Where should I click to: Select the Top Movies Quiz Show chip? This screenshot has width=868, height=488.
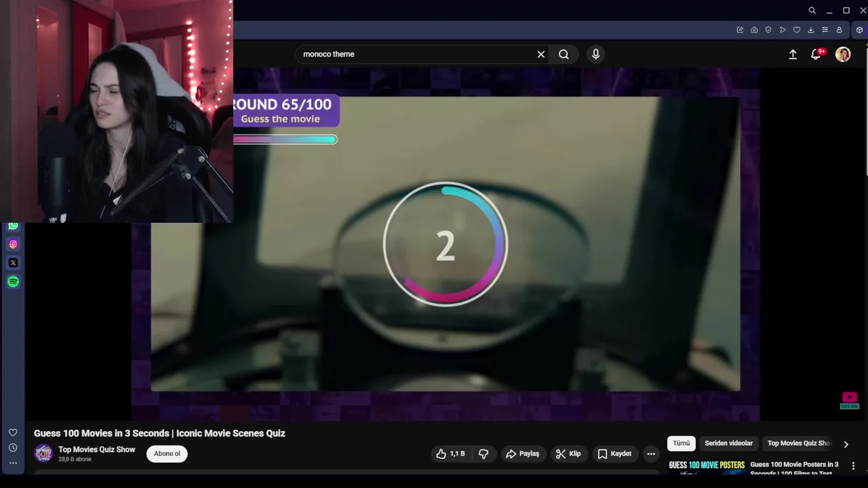(x=799, y=443)
